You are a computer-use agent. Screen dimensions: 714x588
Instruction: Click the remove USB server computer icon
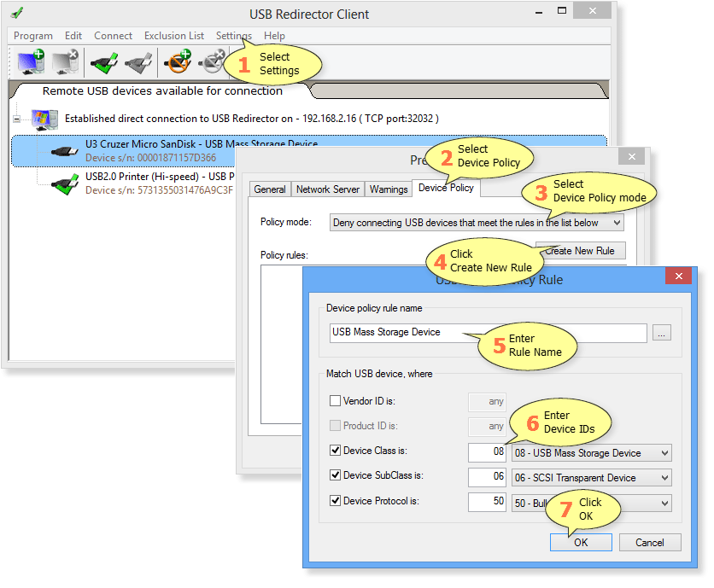point(65,62)
